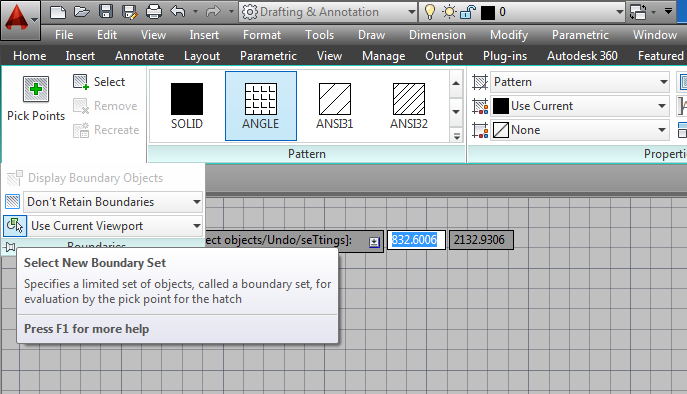687x394 pixels.
Task: Click the Plot printer icon
Action: tap(154, 12)
